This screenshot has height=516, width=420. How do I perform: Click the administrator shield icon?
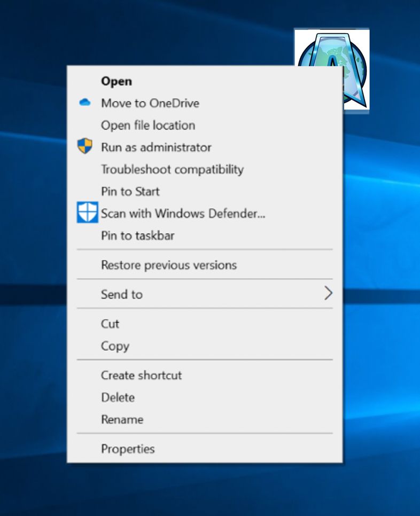point(84,146)
